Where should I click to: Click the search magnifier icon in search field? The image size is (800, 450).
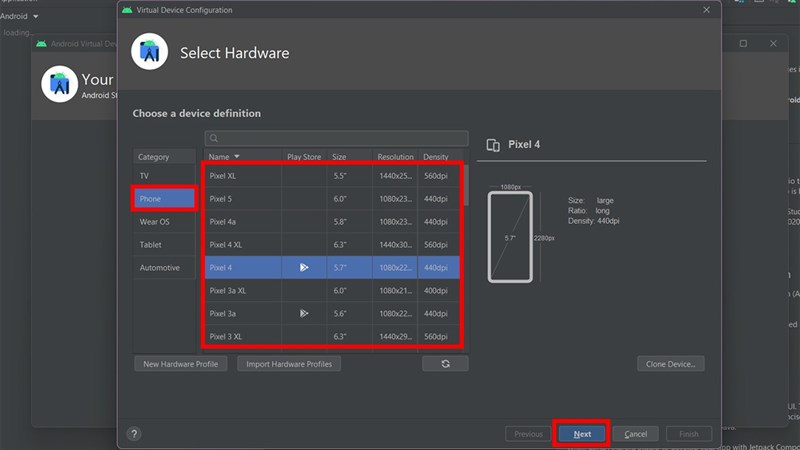click(215, 139)
